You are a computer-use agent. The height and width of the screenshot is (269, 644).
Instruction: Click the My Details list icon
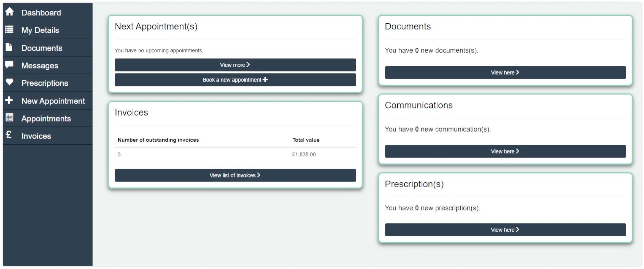click(x=9, y=30)
